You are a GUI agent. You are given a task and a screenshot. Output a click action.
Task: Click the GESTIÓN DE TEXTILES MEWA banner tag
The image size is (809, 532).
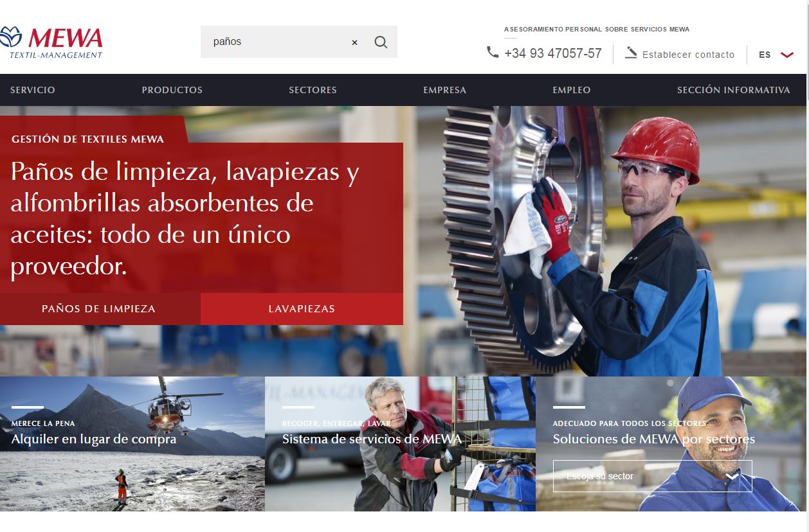(x=88, y=139)
